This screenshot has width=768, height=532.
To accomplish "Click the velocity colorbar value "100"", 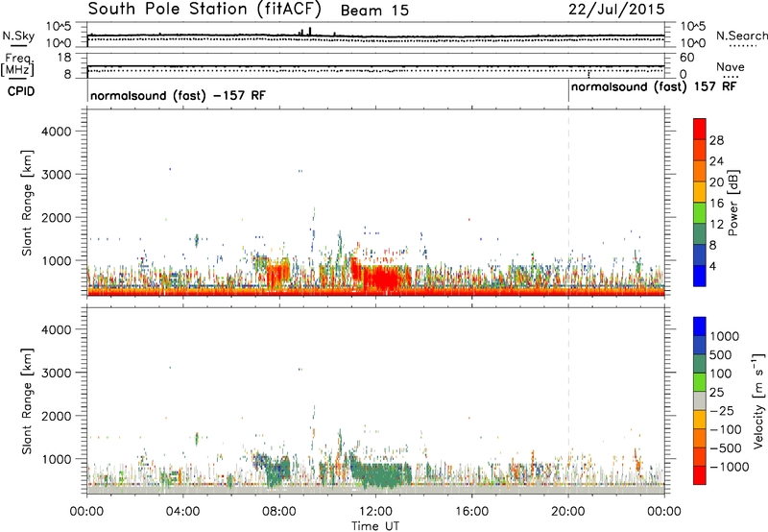I will [x=721, y=374].
